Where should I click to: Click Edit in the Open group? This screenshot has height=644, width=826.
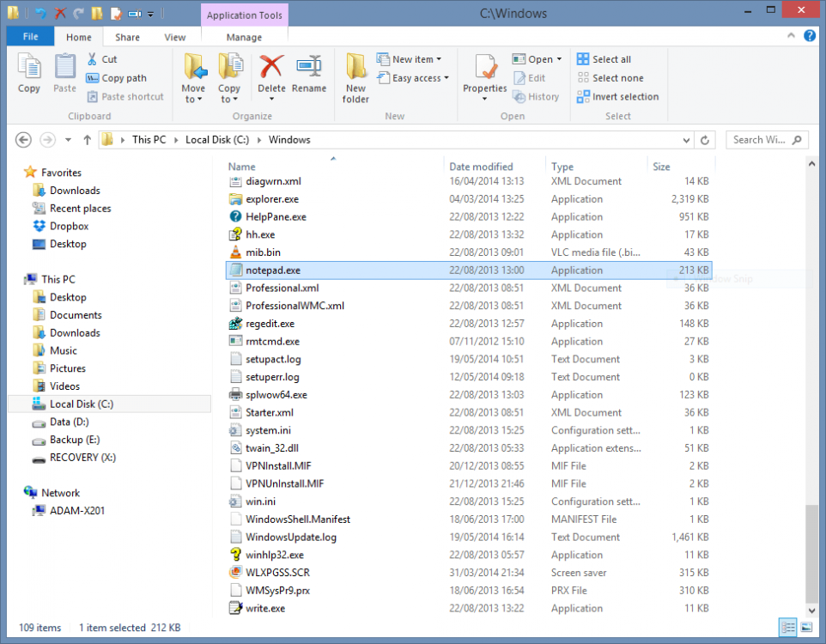(x=530, y=78)
